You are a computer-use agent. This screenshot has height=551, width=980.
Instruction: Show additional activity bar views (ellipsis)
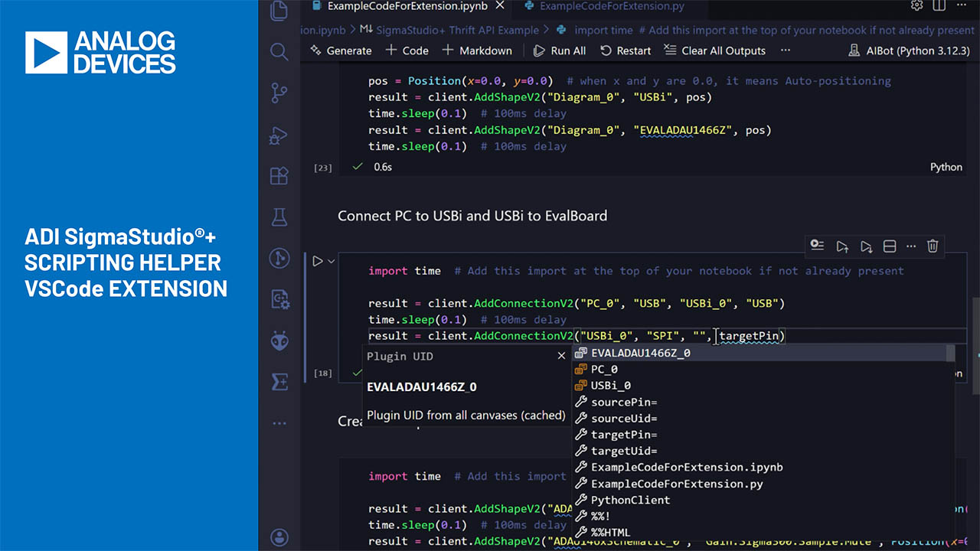(x=279, y=423)
